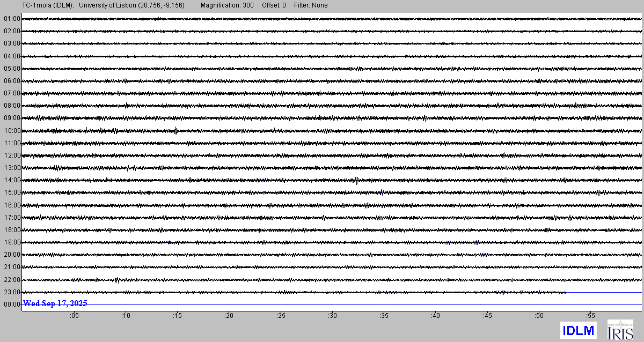Pick the 14:00 hour row label

click(12, 180)
